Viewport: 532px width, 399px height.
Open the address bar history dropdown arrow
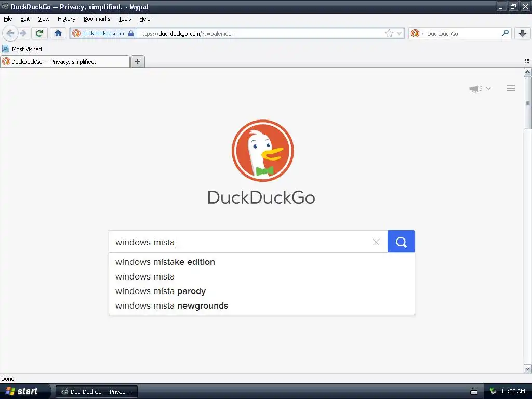point(400,34)
